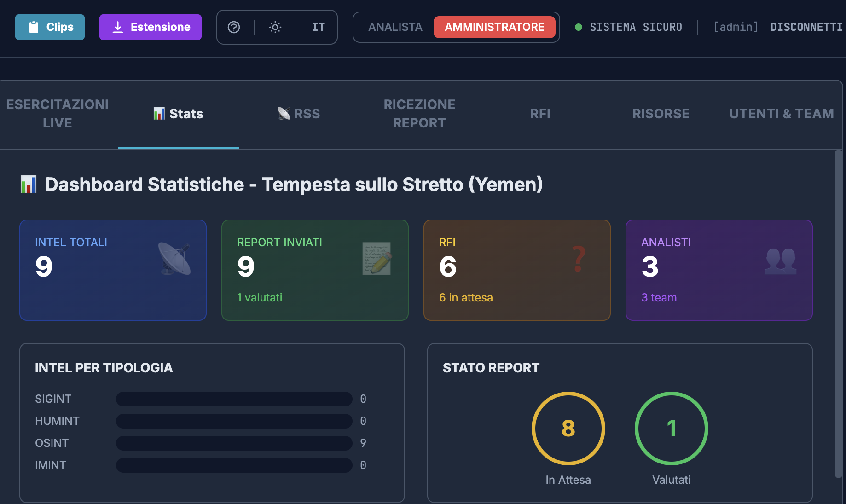Click the notepad icon in Report Inviati

pyautogui.click(x=377, y=259)
